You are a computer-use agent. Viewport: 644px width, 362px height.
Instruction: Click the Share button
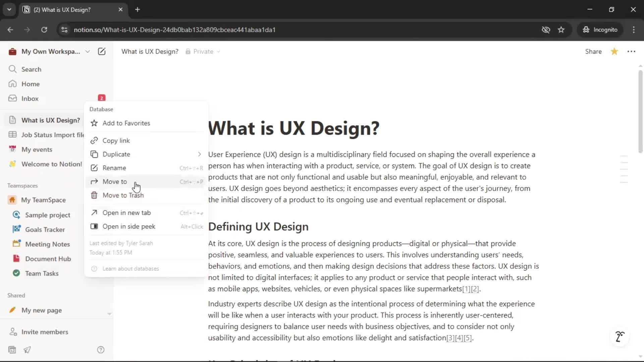pos(593,51)
